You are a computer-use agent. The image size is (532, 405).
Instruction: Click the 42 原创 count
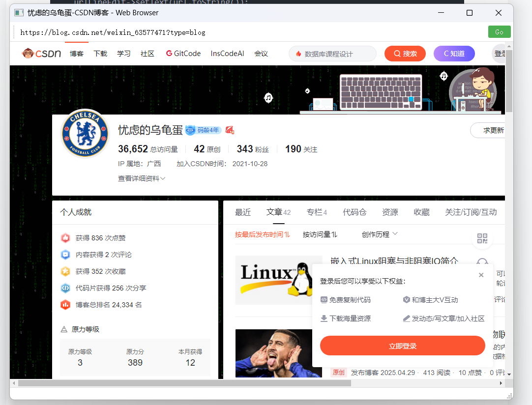coord(207,149)
